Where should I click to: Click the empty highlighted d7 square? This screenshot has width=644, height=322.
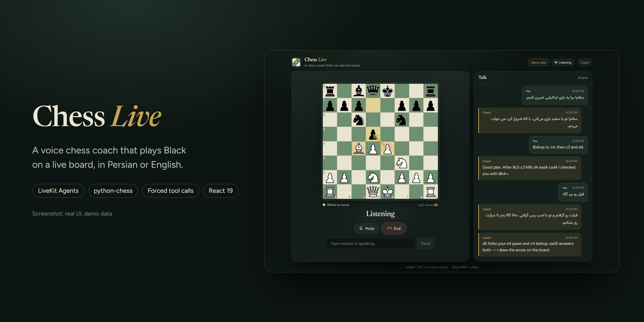tap(373, 106)
